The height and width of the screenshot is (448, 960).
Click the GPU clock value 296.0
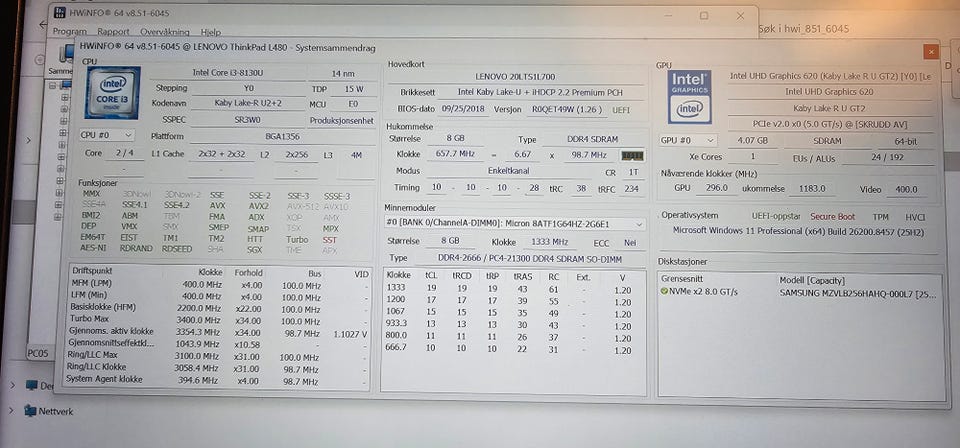715,189
